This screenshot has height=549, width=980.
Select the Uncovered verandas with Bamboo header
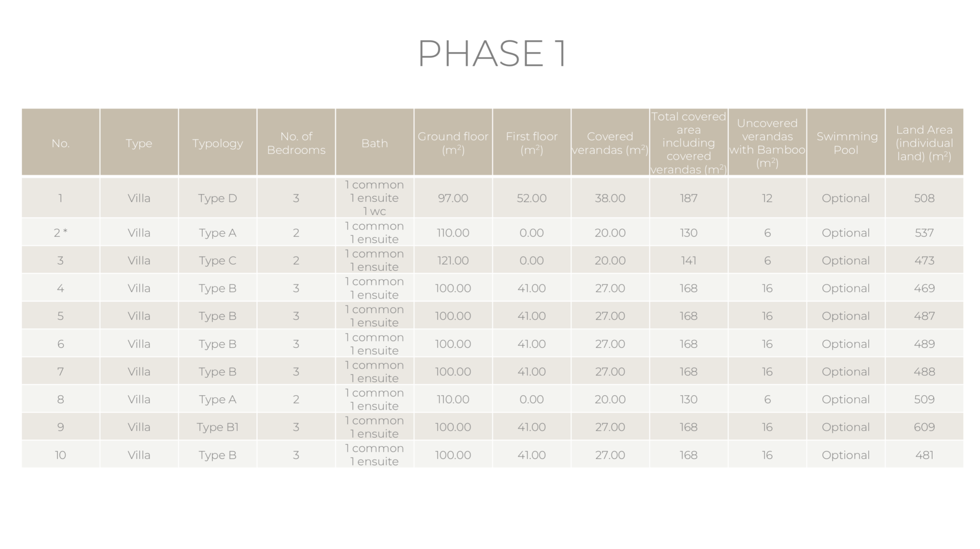pyautogui.click(x=767, y=144)
